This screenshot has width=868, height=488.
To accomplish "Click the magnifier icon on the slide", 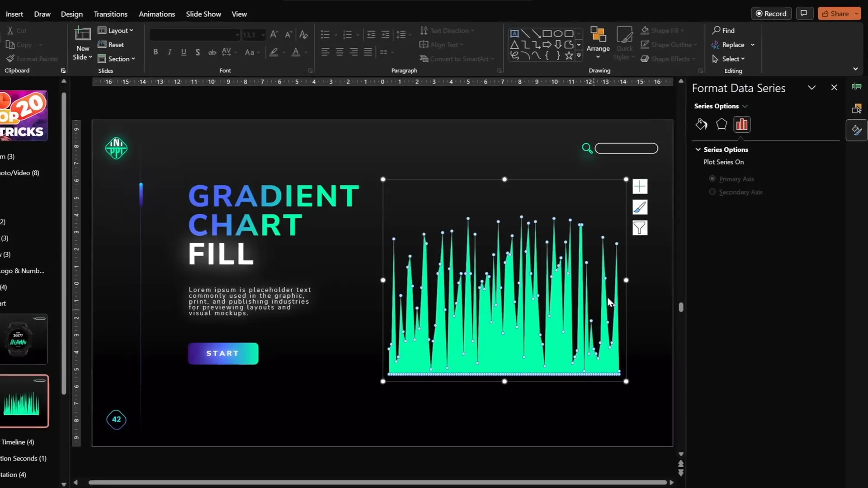I will pos(587,148).
